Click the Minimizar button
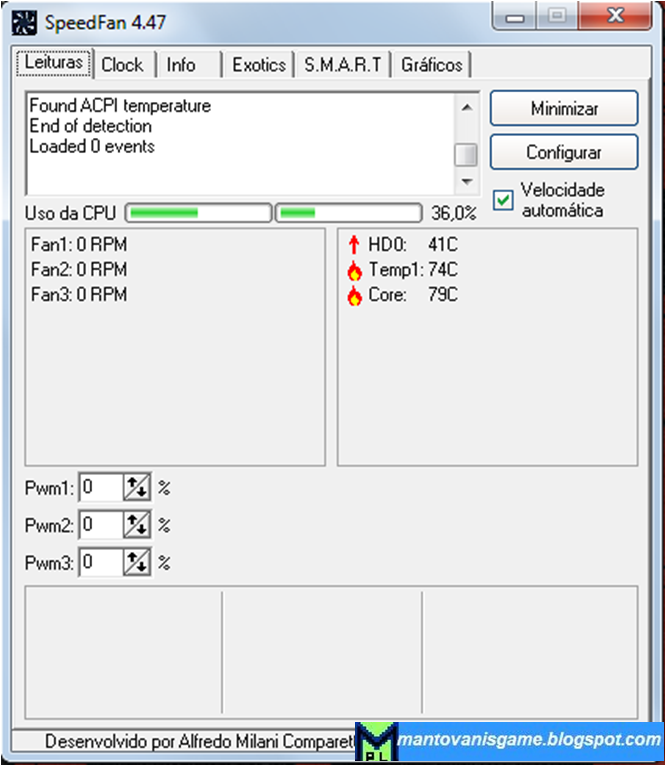 pyautogui.click(x=564, y=108)
